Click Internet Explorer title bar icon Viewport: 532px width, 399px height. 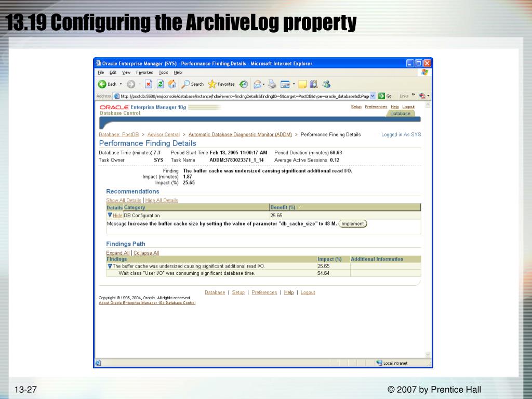[98, 63]
